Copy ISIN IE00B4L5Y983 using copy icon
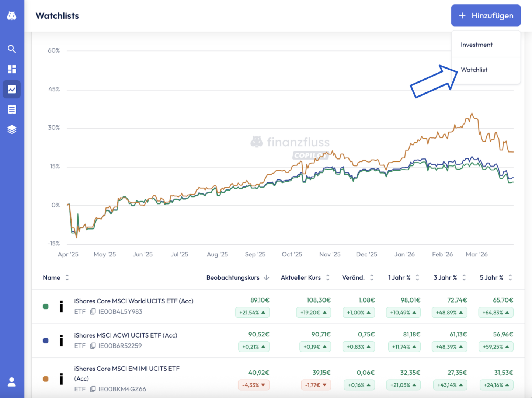The image size is (532, 398). pyautogui.click(x=93, y=312)
